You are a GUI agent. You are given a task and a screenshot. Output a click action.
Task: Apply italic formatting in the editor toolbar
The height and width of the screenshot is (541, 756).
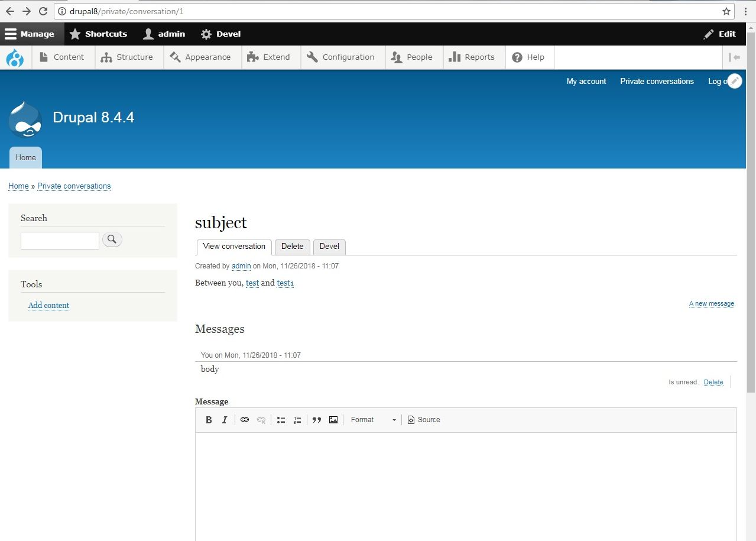point(225,420)
